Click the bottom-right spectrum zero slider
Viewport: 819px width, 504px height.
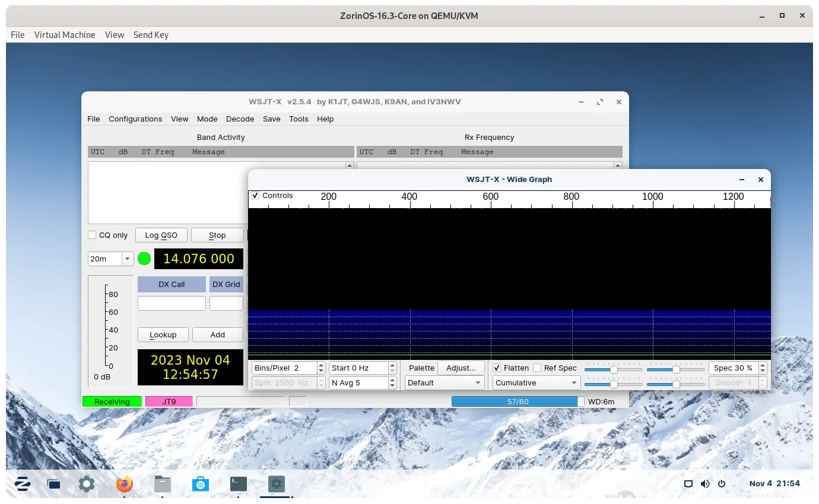[x=676, y=384]
